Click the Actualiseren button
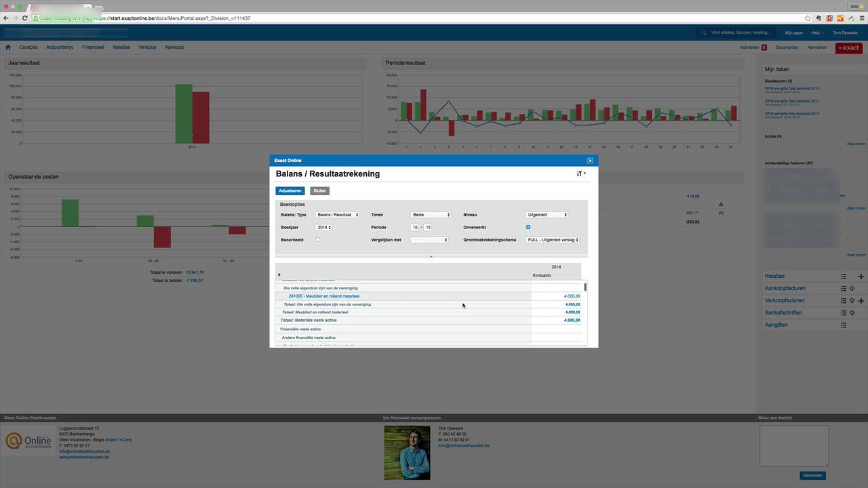Image resolution: width=868 pixels, height=488 pixels. click(290, 191)
